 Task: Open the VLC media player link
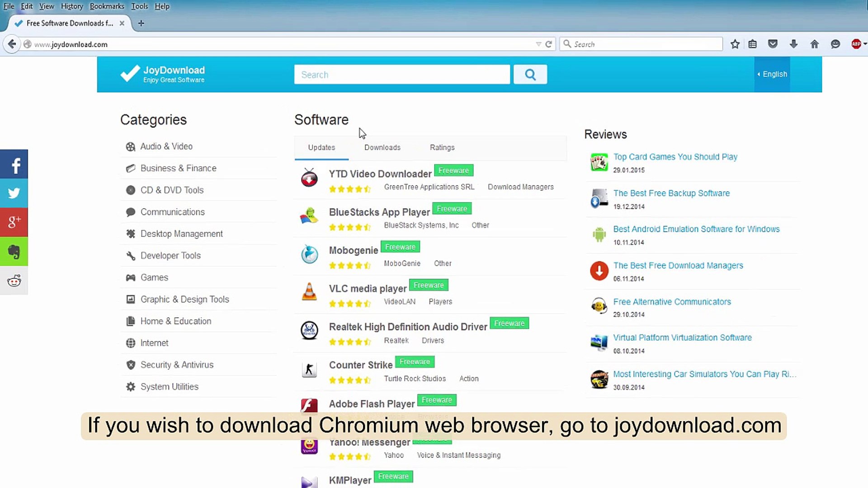click(368, 289)
